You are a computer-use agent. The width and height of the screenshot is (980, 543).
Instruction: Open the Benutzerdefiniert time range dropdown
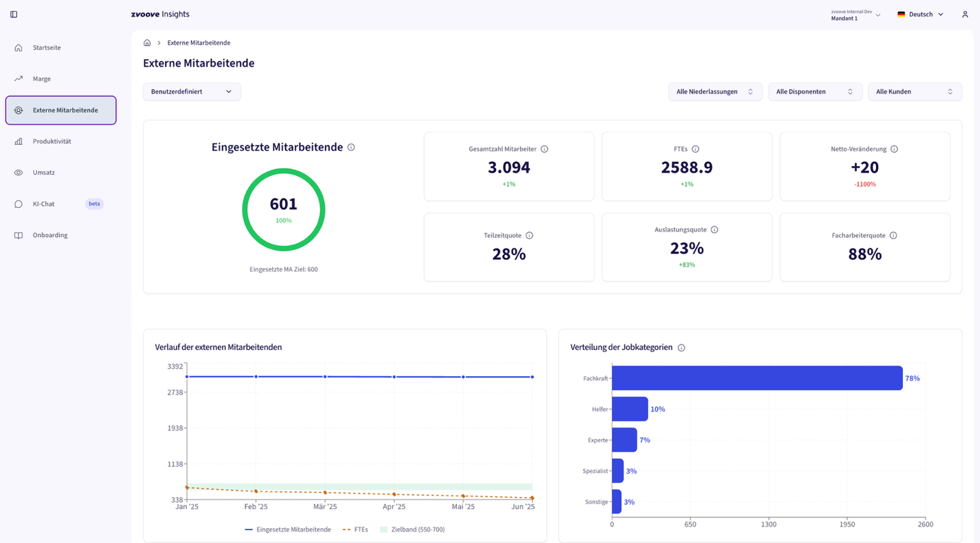[x=192, y=92]
